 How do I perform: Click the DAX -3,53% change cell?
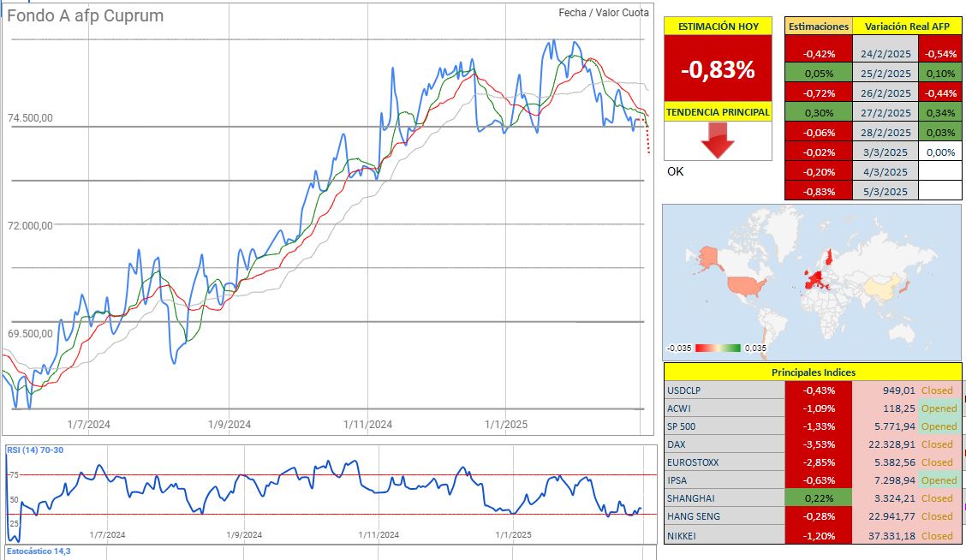819,444
